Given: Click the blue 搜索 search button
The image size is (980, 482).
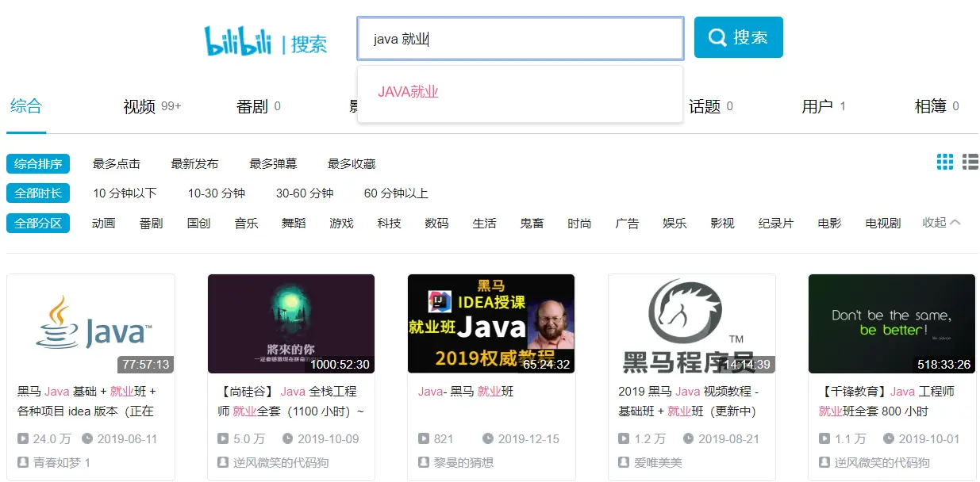Looking at the screenshot, I should coord(738,37).
